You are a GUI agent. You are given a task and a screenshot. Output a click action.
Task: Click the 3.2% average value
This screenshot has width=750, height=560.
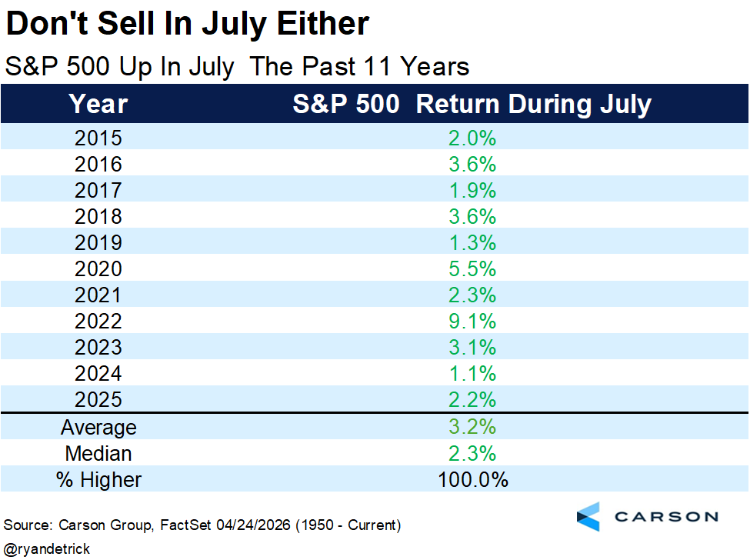pos(472,427)
